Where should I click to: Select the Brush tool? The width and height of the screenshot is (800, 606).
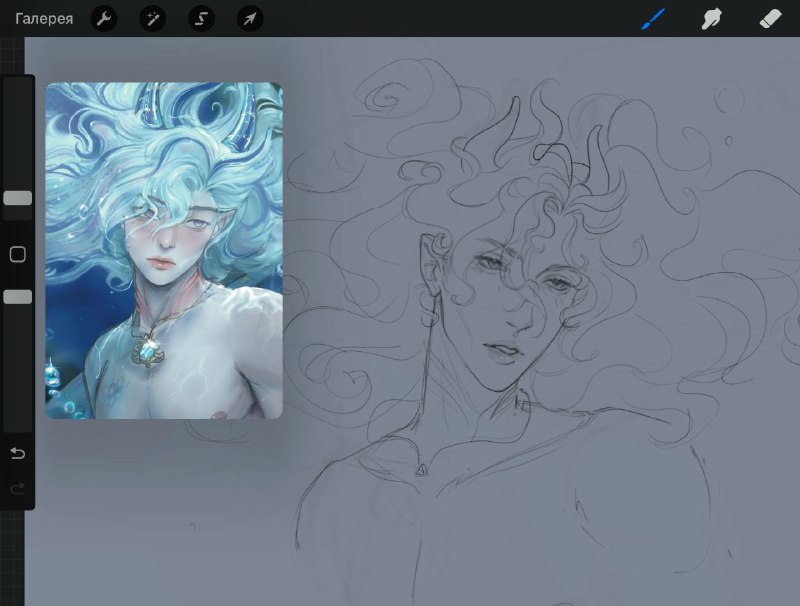(x=653, y=19)
